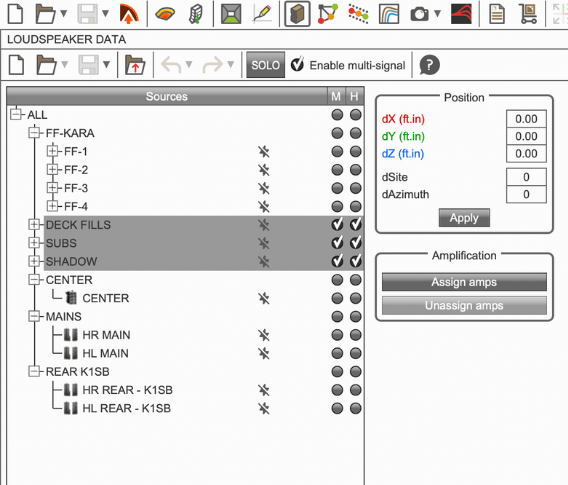Viewport: 568px width, 485px height.
Task: Open the undo history dropdown arrow
Action: click(189, 65)
